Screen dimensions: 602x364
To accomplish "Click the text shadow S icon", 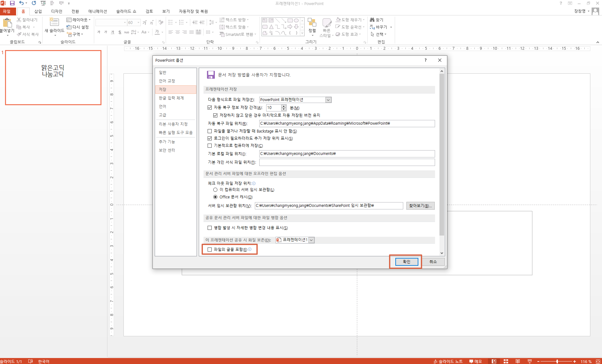I will pyautogui.click(x=120, y=32).
